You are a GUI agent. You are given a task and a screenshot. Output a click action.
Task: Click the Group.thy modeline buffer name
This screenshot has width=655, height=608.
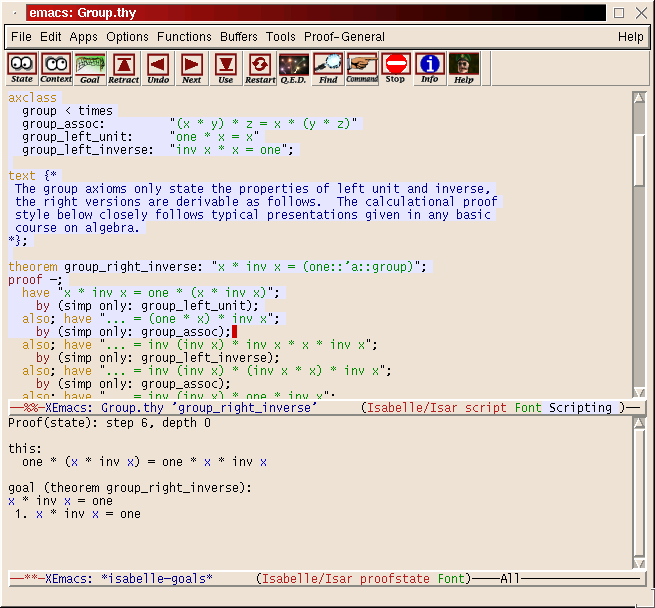pyautogui.click(x=118, y=408)
